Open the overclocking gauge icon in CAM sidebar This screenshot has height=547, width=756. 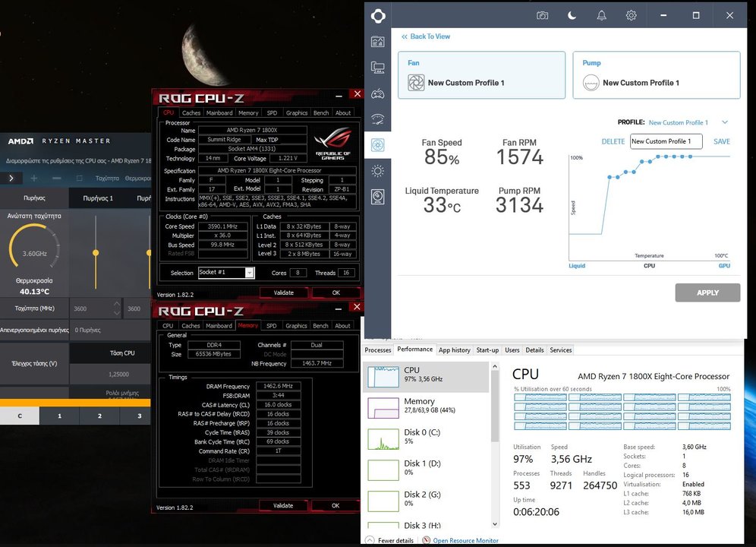click(377, 119)
